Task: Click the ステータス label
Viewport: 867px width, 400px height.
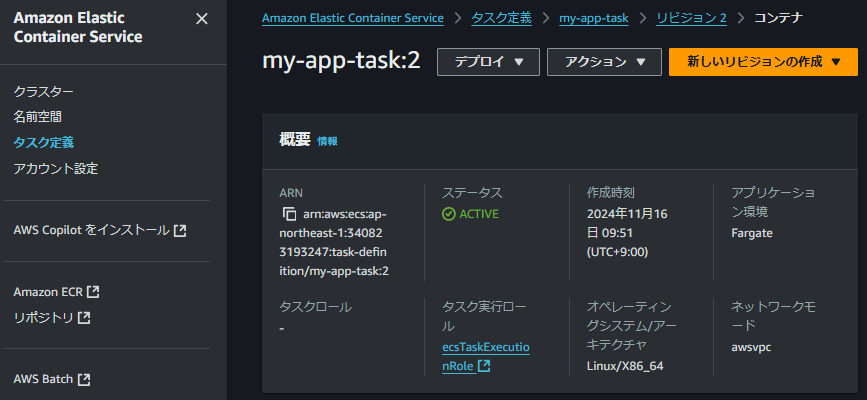Action: [473, 193]
